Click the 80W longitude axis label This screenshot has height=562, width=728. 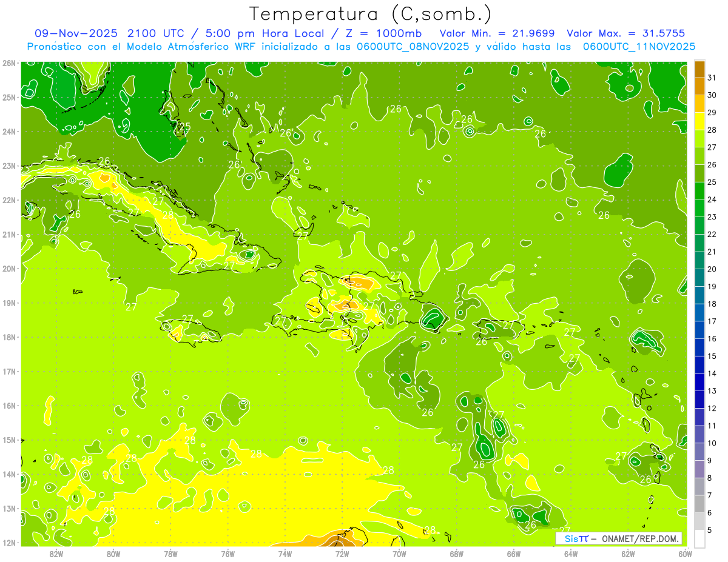click(x=113, y=554)
